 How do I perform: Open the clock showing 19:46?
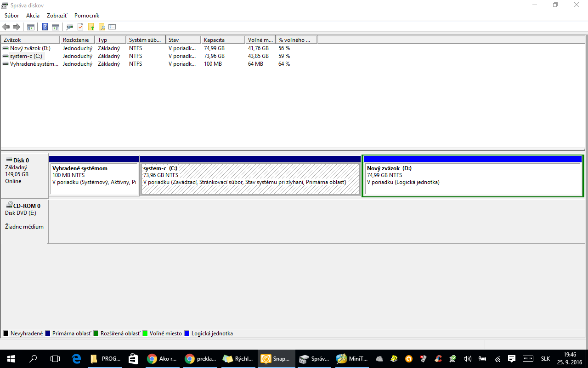click(570, 359)
